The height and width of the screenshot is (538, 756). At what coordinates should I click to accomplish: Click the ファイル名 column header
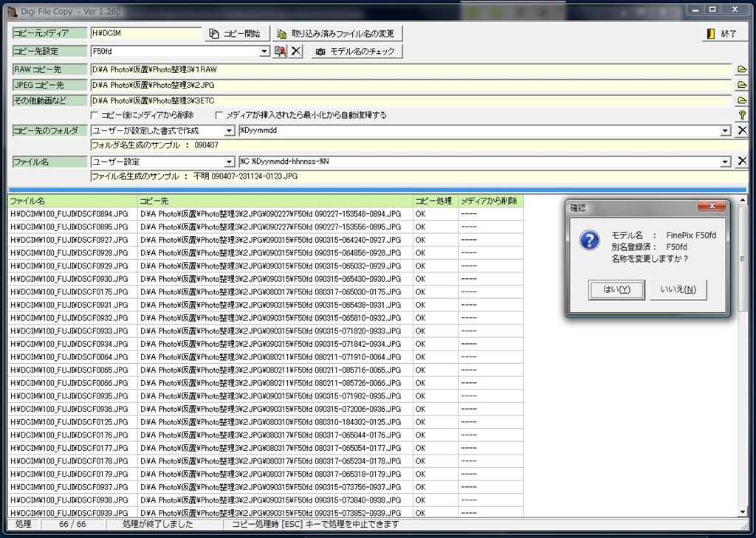[x=72, y=201]
